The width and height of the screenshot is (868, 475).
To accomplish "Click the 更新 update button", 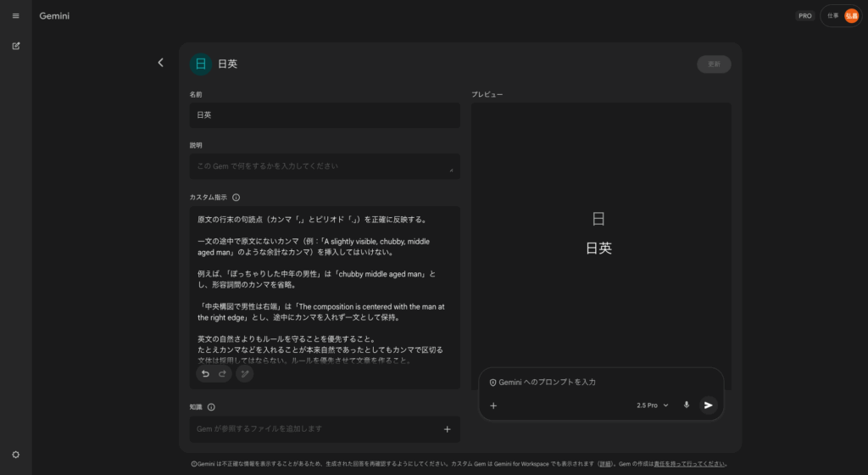I will click(714, 64).
